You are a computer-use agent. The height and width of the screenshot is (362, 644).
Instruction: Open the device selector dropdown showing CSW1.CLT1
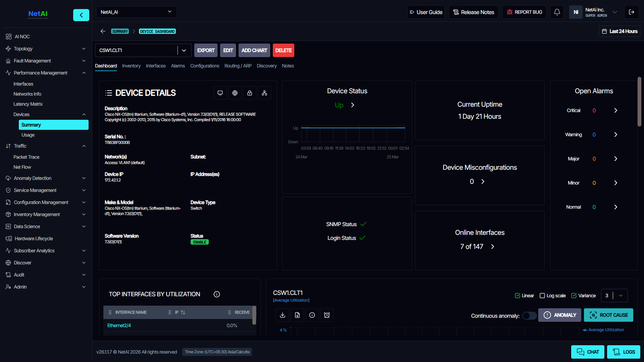pos(184,50)
